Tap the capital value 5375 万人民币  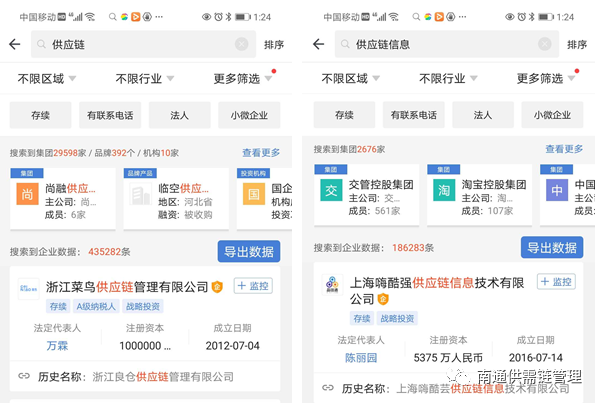coord(448,358)
